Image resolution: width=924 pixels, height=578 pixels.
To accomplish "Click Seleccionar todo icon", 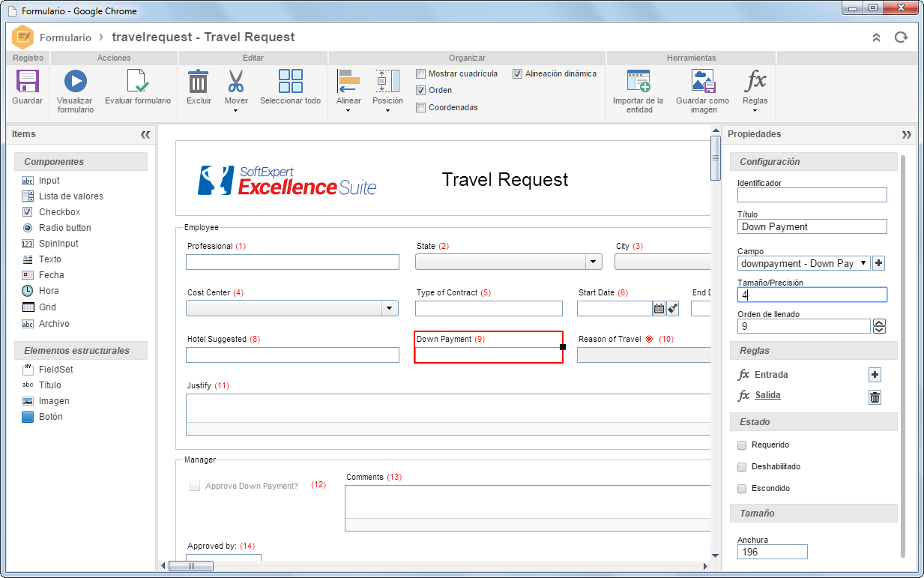I will (290, 81).
